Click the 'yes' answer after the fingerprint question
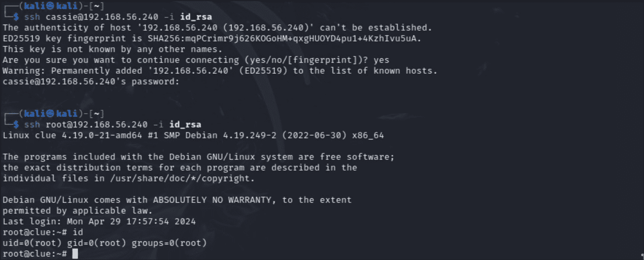The image size is (644, 260). 381,60
